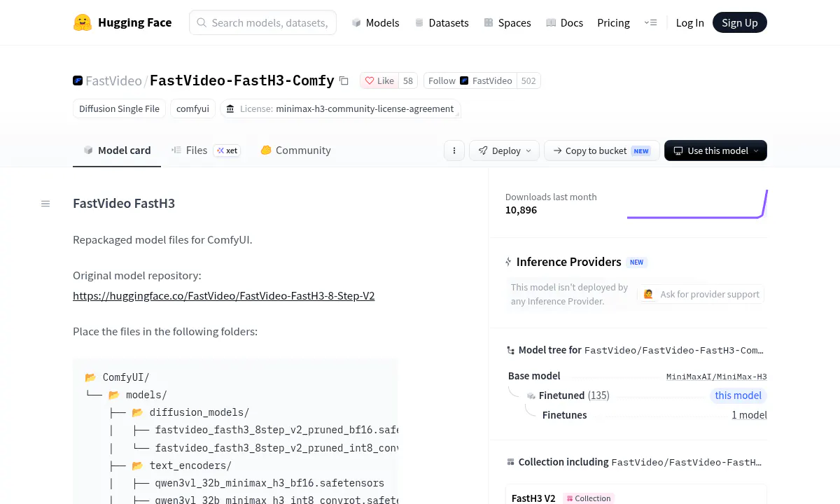Like this model with the heart button
Screen dimensions: 840x504
pos(379,80)
